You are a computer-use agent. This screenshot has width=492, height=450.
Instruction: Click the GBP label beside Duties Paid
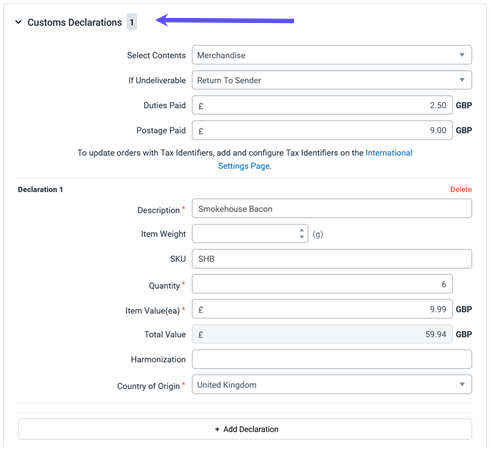point(464,105)
